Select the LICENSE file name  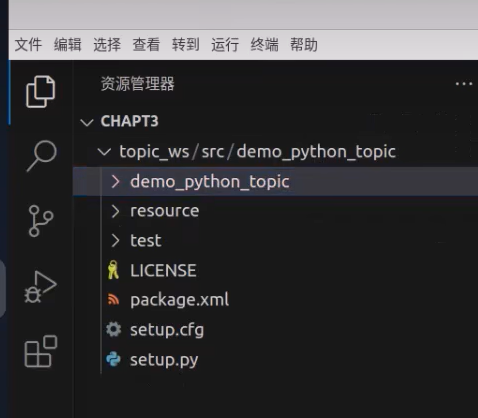[x=163, y=270]
